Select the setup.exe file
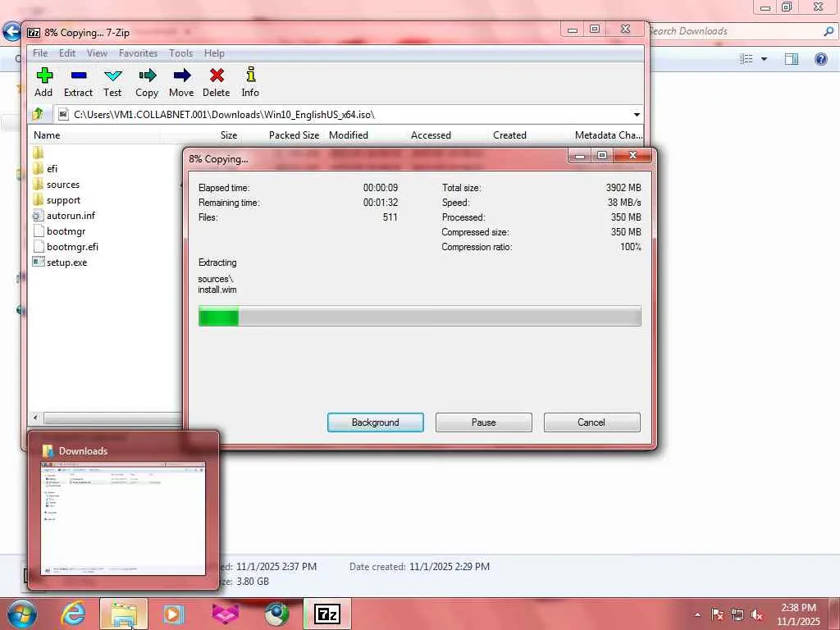 click(x=59, y=262)
